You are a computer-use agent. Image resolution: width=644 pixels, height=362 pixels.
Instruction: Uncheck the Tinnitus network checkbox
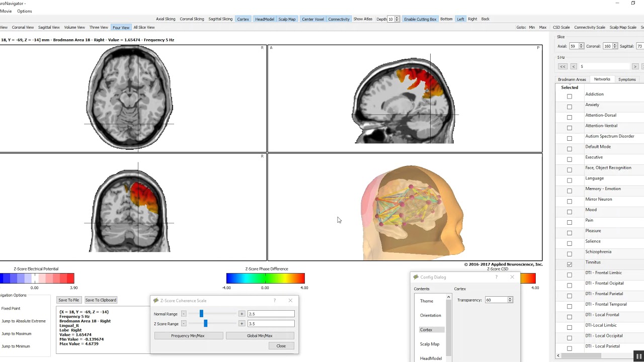point(570,264)
